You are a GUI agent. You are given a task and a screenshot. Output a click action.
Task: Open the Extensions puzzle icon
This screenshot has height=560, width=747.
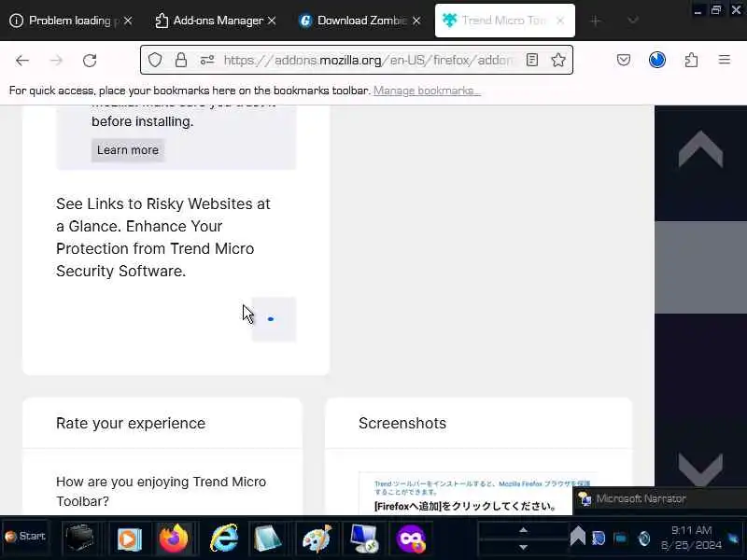pyautogui.click(x=691, y=60)
